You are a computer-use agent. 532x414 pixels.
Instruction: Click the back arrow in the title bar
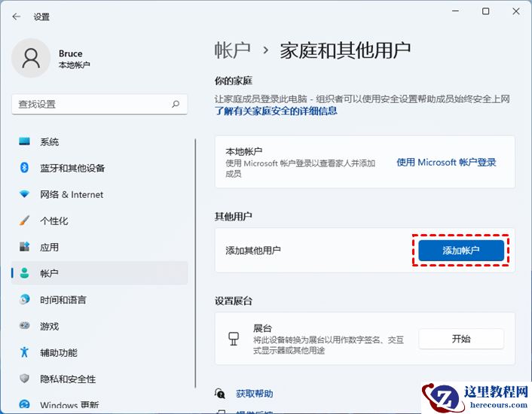(16, 17)
